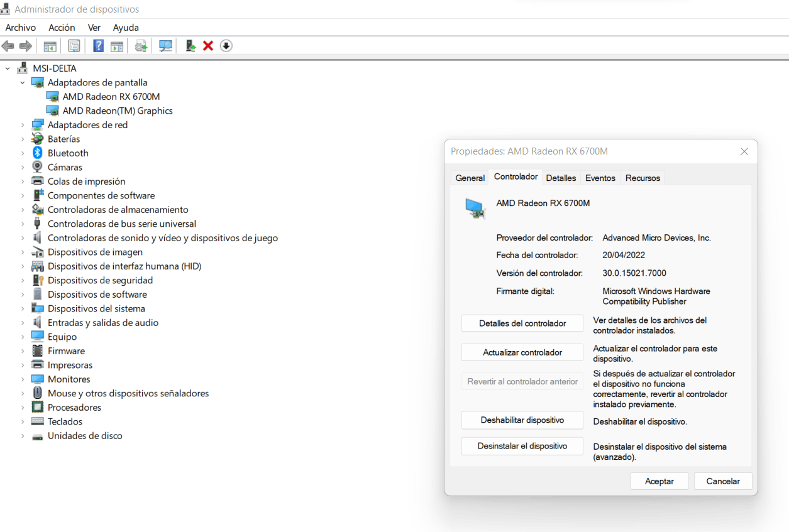Click Deshabilitar dispositivo button
This screenshot has height=532, width=789.
click(522, 420)
